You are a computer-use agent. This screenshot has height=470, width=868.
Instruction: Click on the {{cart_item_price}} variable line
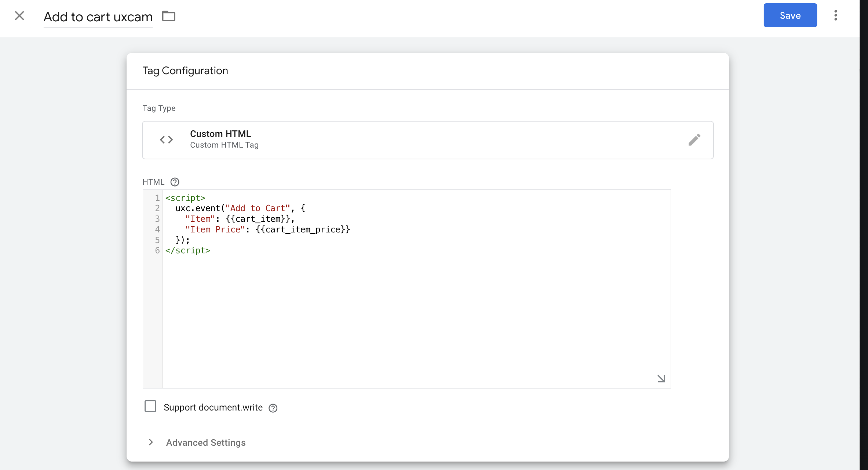tap(303, 229)
